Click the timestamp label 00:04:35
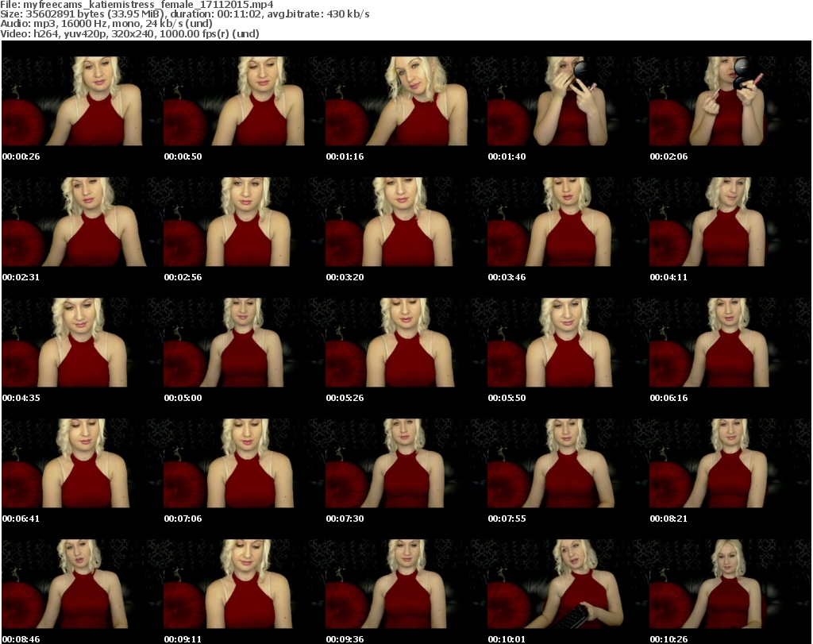 [x=21, y=398]
